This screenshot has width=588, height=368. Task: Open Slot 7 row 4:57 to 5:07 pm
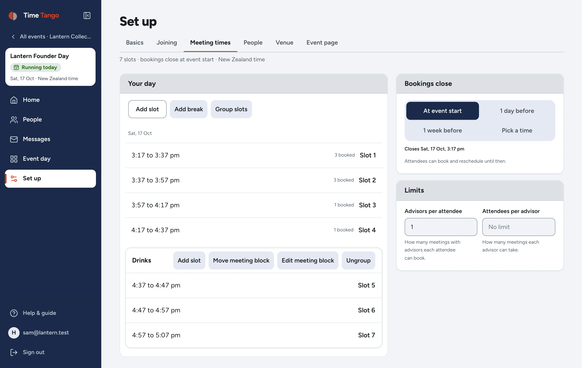254,335
